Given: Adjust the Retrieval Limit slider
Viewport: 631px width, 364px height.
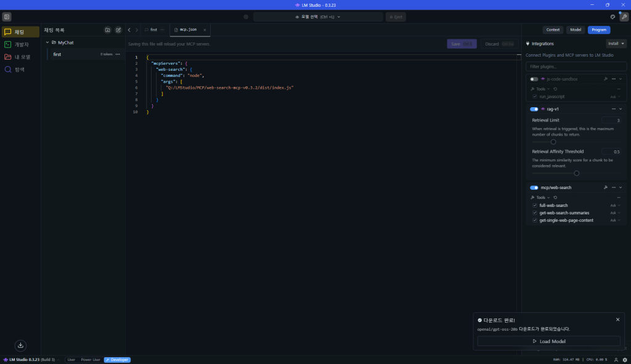Looking at the screenshot, I should click(x=553, y=142).
